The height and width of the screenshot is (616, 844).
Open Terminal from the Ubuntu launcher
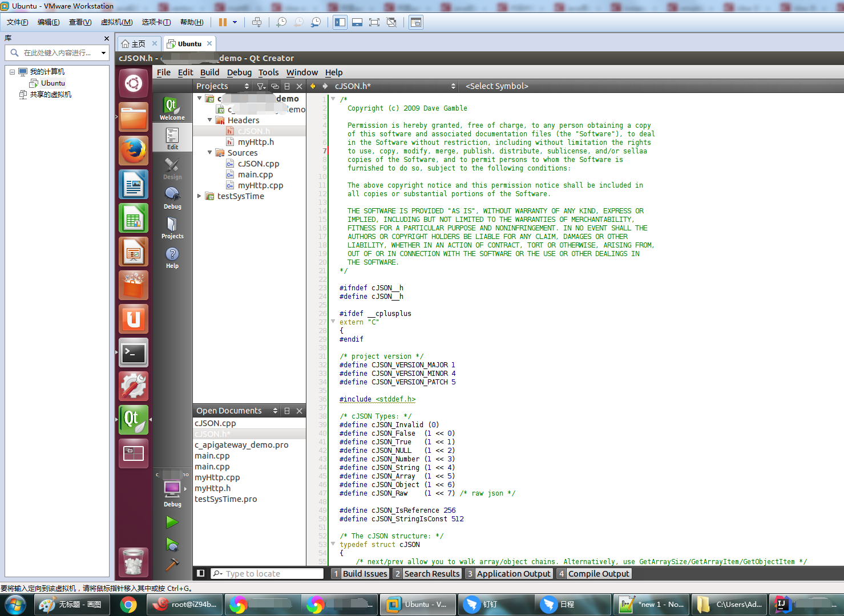tap(134, 353)
